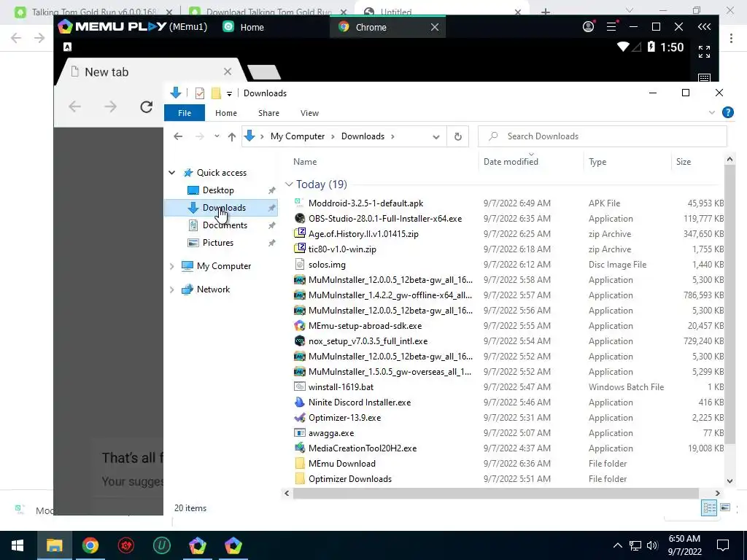Open the Share ribbon tab
This screenshot has height=560, width=747.
[x=268, y=113]
